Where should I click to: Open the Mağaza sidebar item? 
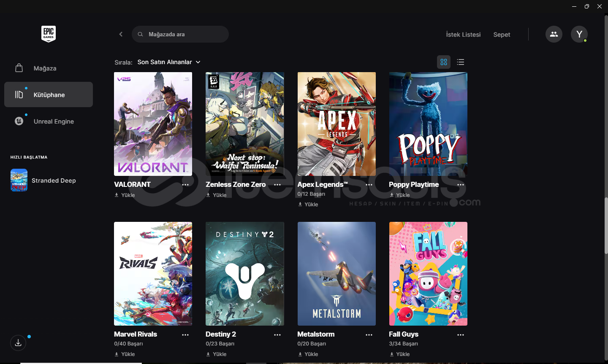(x=49, y=68)
